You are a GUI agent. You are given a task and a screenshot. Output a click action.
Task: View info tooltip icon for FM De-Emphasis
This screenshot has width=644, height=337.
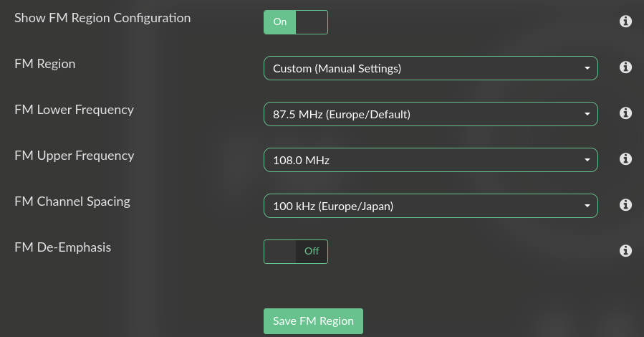[x=625, y=251]
